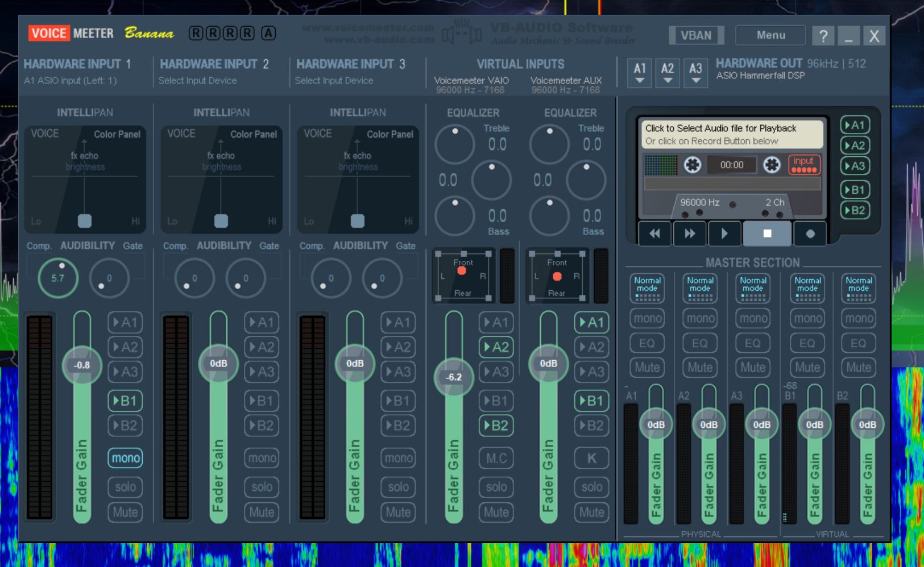Open the A1 hardware output device dropdown

[x=640, y=73]
